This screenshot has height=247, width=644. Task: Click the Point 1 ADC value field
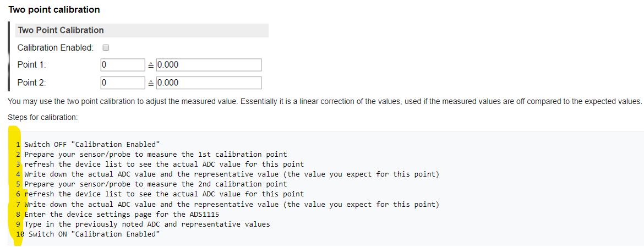(123, 65)
